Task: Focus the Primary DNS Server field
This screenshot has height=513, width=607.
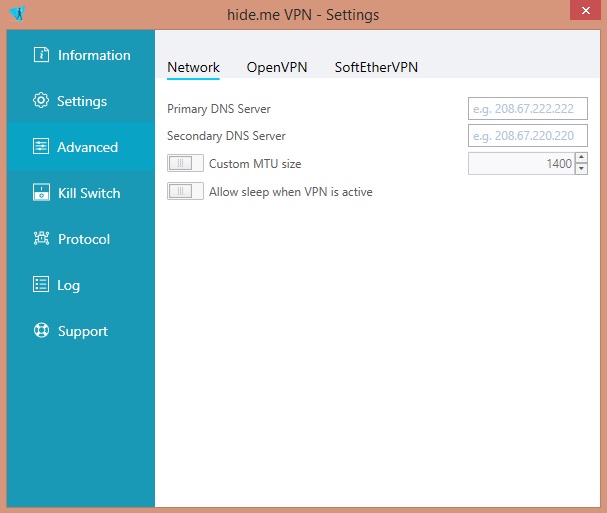Action: pos(528,108)
